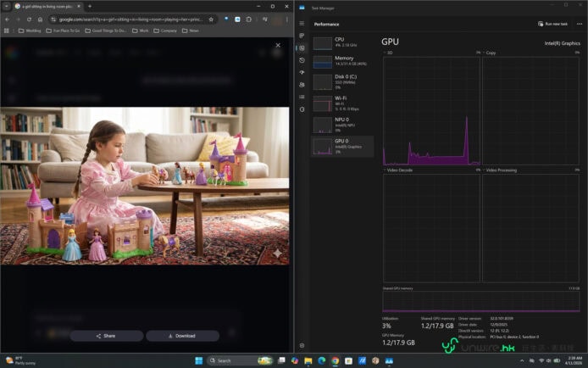Open the Company bookmarks folder
The image size is (588, 368).
pyautogui.click(x=165, y=31)
